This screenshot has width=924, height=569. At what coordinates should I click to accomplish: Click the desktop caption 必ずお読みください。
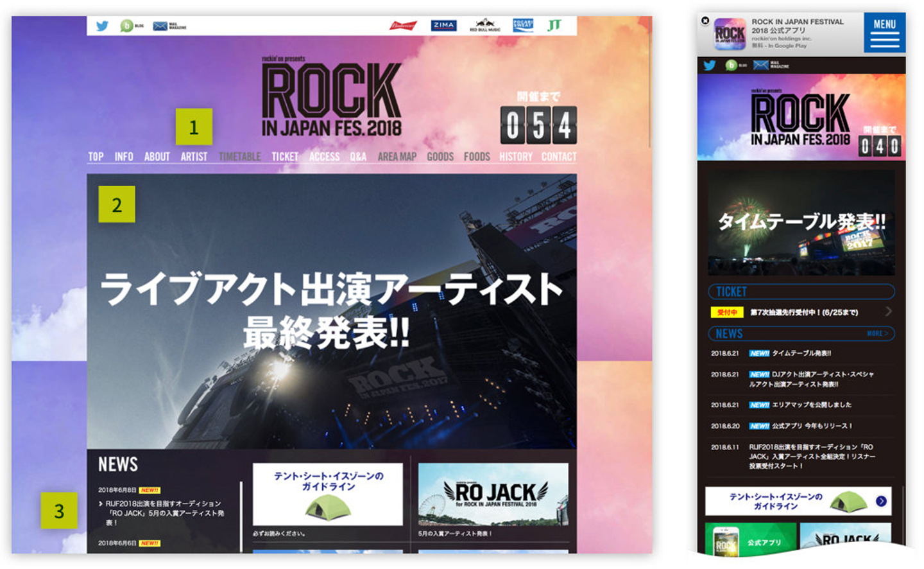pyautogui.click(x=279, y=534)
